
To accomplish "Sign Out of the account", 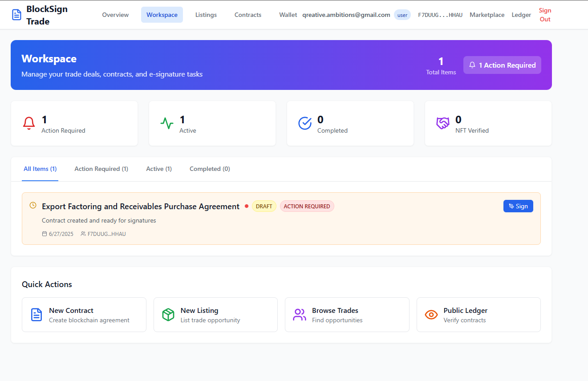I will 545,15.
